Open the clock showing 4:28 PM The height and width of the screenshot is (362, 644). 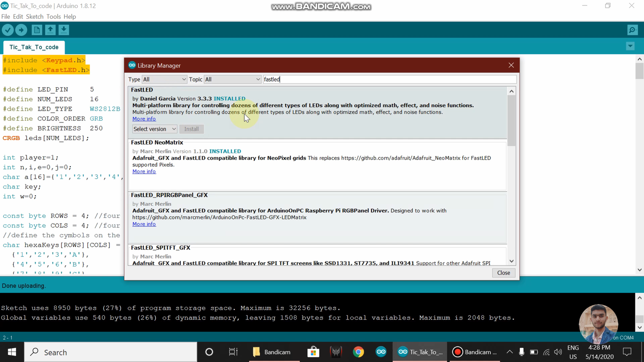tap(599, 352)
